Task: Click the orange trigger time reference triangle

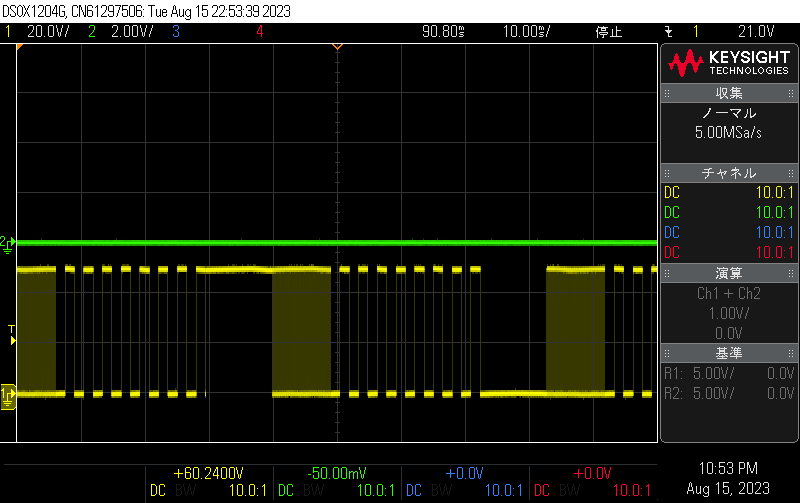Action: 337,47
